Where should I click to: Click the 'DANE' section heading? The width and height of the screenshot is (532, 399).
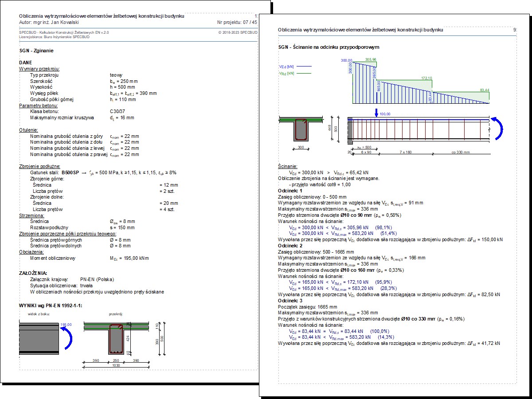pos(26,63)
